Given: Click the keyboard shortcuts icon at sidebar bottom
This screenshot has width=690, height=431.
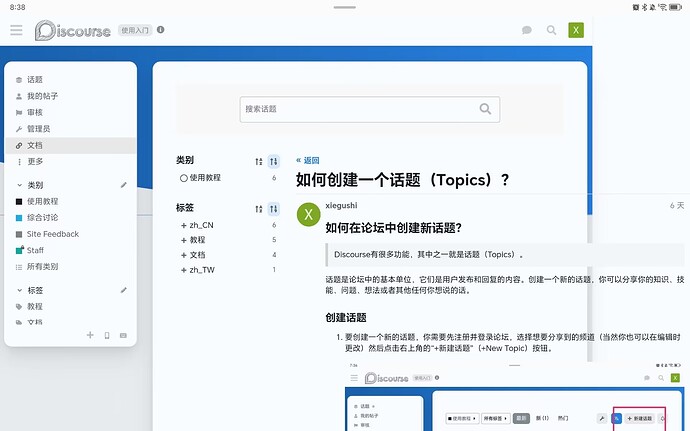Looking at the screenshot, I should coord(123,335).
